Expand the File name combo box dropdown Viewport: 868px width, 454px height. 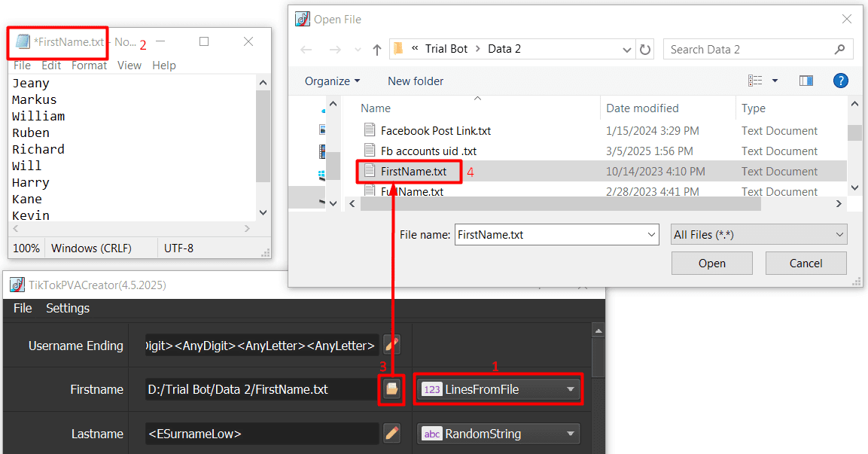pos(651,235)
